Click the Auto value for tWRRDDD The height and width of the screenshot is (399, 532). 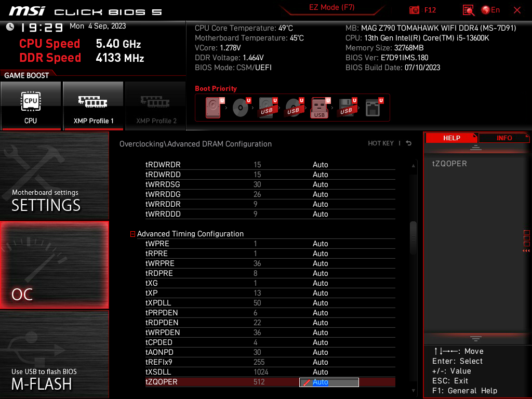[x=320, y=214]
